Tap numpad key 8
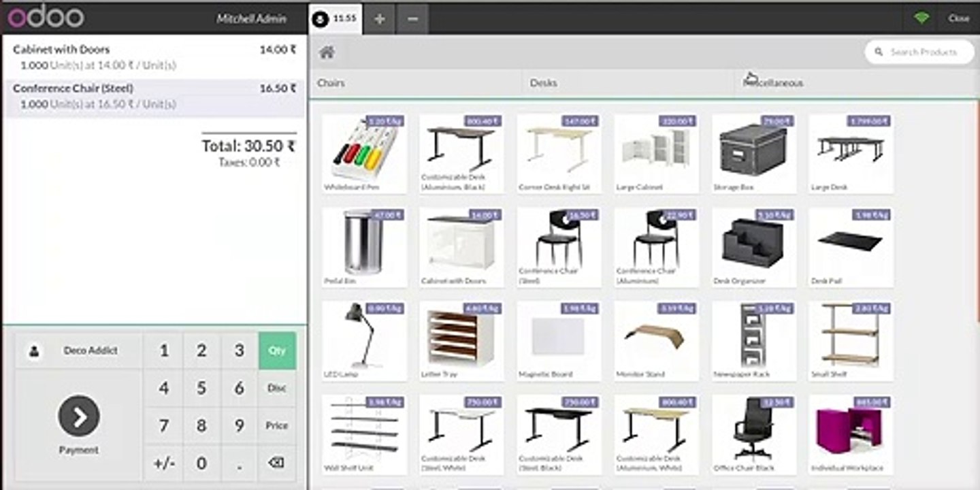 point(201,425)
